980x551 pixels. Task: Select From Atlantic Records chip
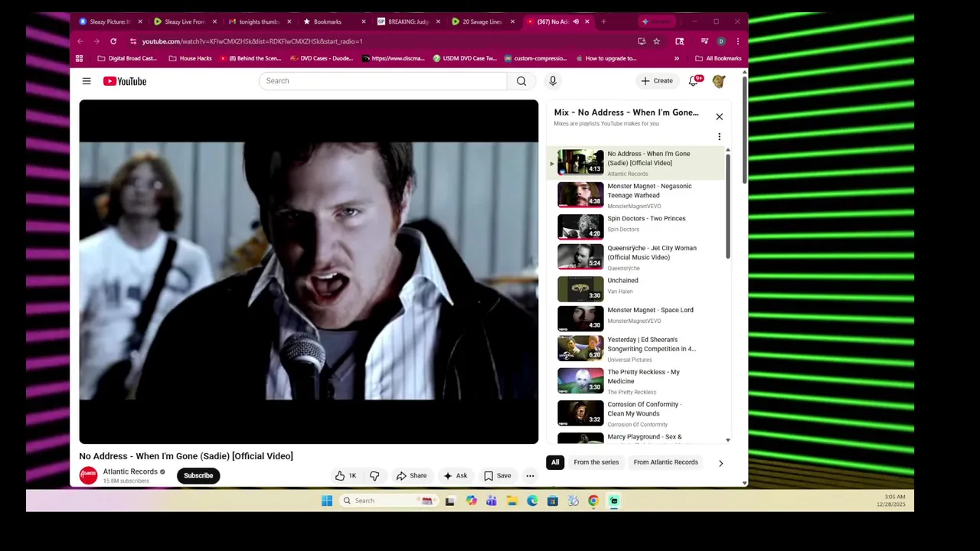(666, 462)
